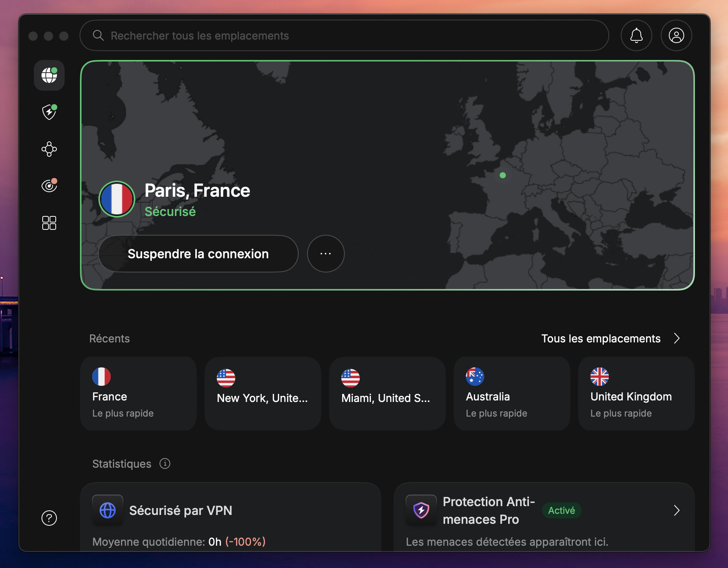The image size is (728, 568).
Task: Click Suspendre la connexion
Action: click(198, 254)
